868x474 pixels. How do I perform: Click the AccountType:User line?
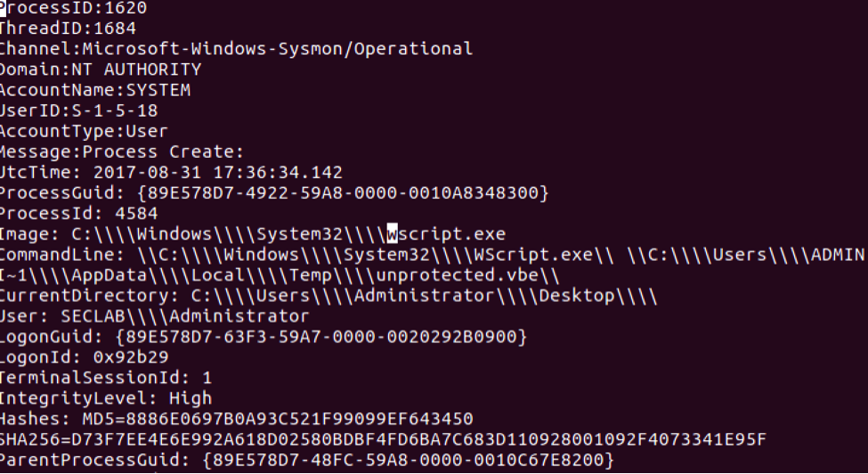pos(84,131)
